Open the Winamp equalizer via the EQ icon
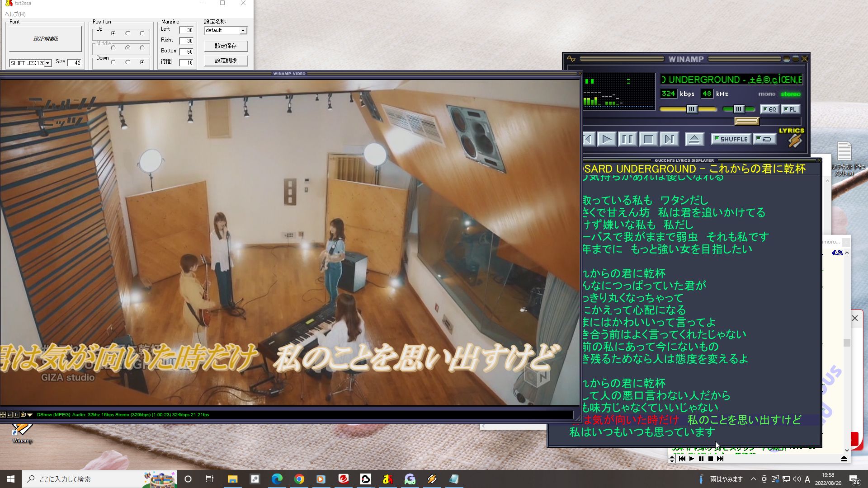 (771, 109)
